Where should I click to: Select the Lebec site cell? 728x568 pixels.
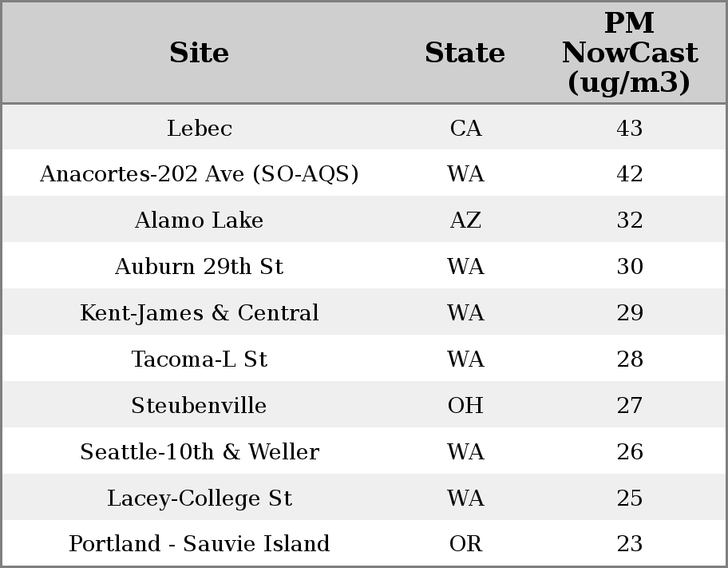tap(199, 129)
